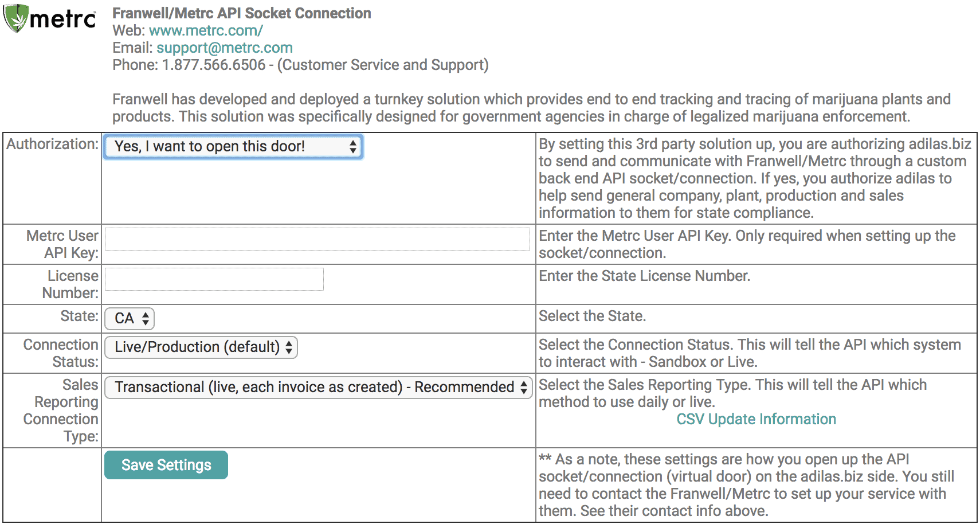Screen dimensions: 980x524
Task: Click into the License Number field
Action: tap(214, 279)
